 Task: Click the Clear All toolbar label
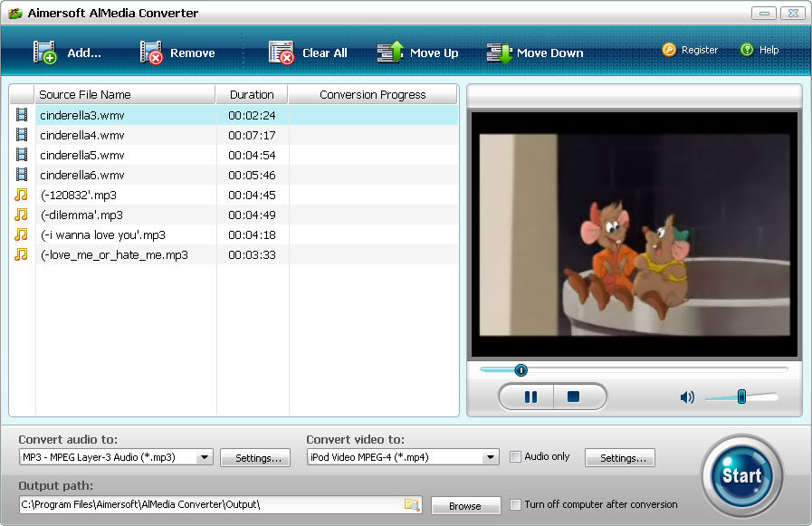(325, 53)
